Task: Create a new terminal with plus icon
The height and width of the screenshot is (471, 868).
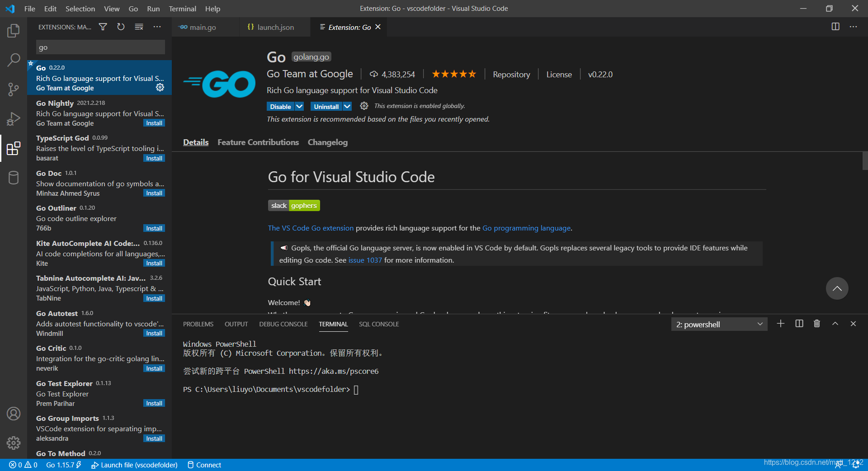Action: click(781, 324)
